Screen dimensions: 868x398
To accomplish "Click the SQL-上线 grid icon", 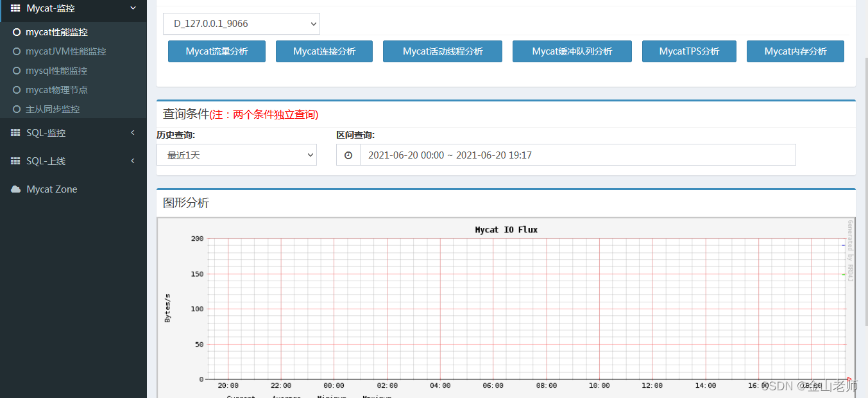I will pos(16,161).
